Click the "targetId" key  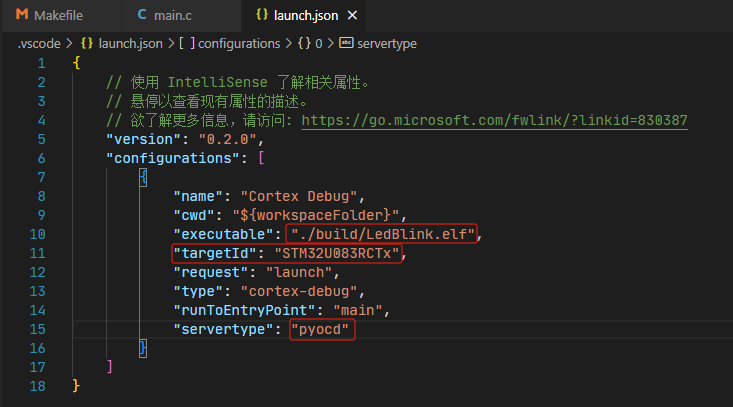click(215, 253)
